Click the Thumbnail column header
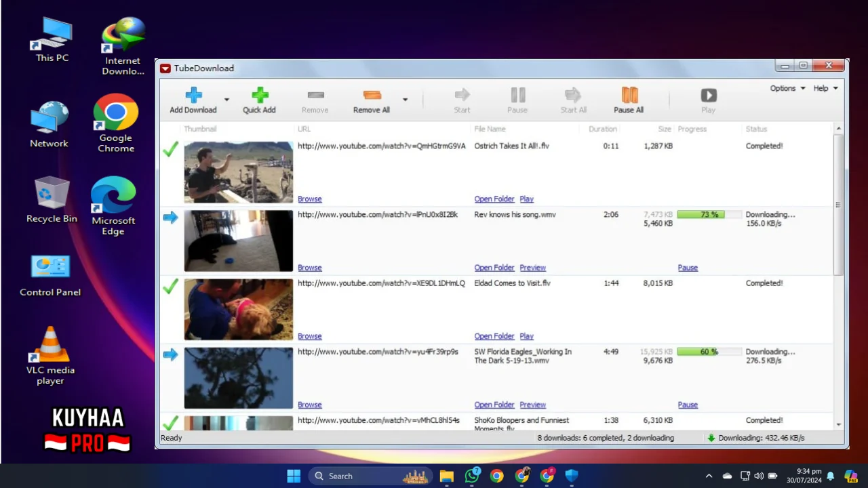868x488 pixels. [x=200, y=129]
